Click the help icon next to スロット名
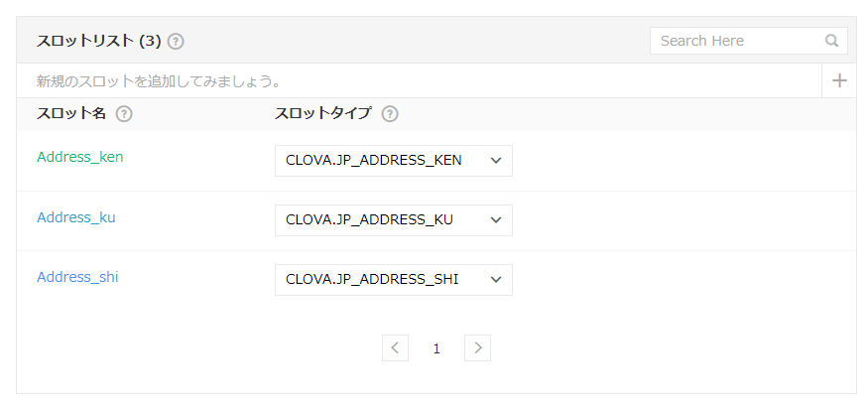 (124, 114)
